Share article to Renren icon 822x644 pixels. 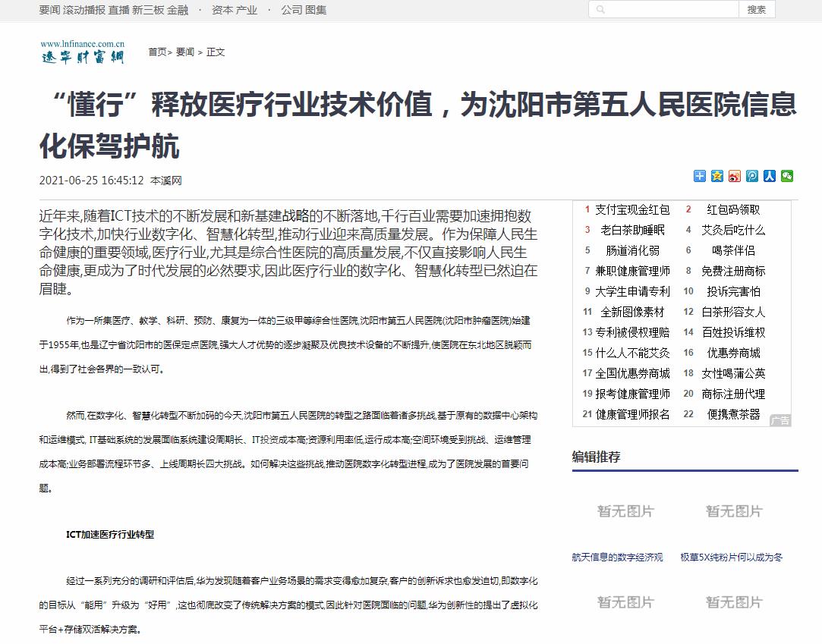pos(769,176)
